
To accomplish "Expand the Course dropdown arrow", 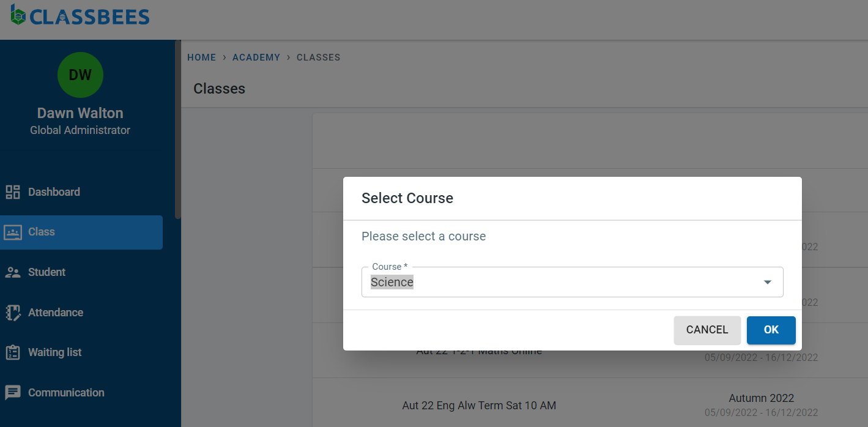I will click(767, 283).
